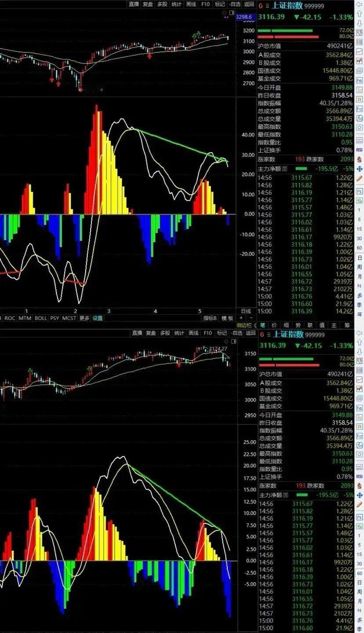Click the plus zoom-in button under the upper chart
This screenshot has width=364, height=633.
pyautogui.click(x=241, y=318)
